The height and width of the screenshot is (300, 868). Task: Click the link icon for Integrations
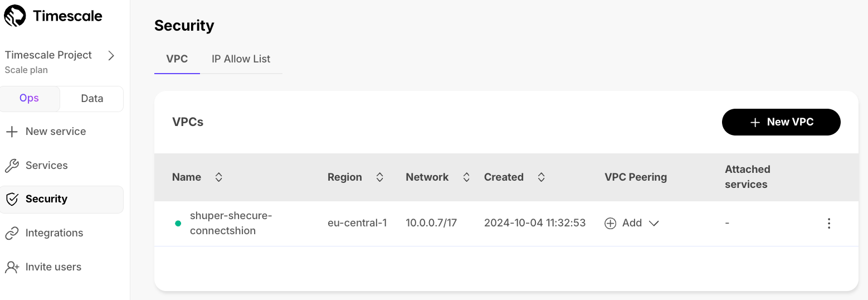click(x=12, y=233)
